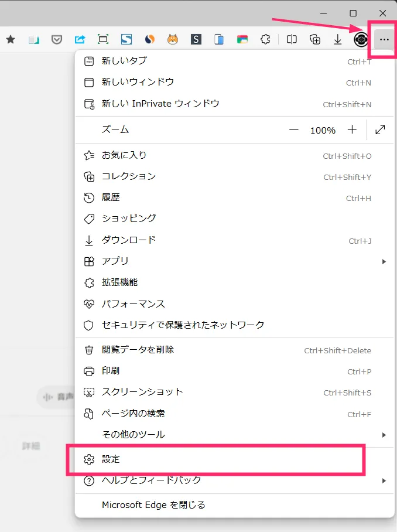
Task: Open Collections icon in toolbar
Action: coord(314,39)
